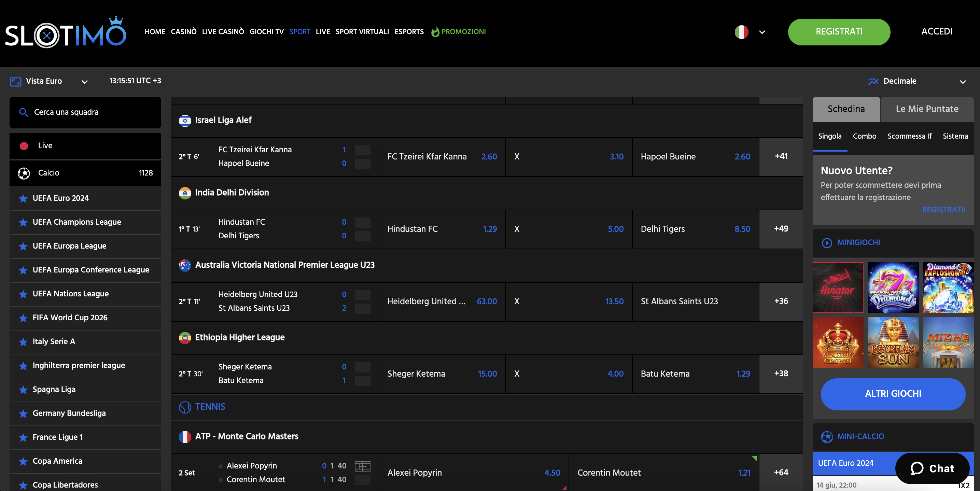Expand markets +49 for Hindustan FC match
The width and height of the screenshot is (980, 491).
click(x=781, y=228)
